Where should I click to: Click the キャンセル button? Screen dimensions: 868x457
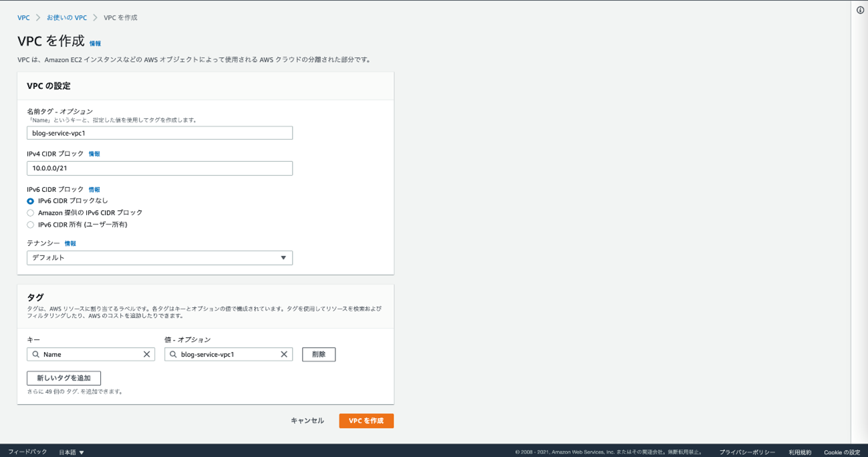[x=307, y=421]
